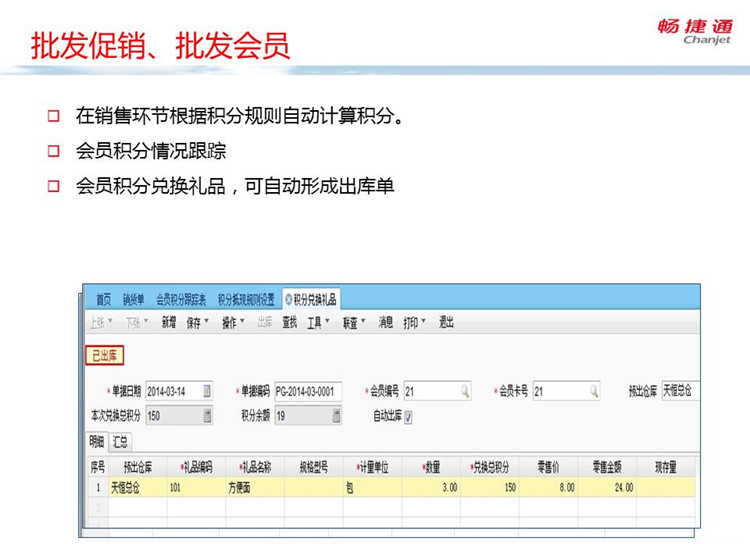The image size is (750, 544).
Task: Click the 单据日期 input showing 2014-03-14
Action: click(x=179, y=391)
